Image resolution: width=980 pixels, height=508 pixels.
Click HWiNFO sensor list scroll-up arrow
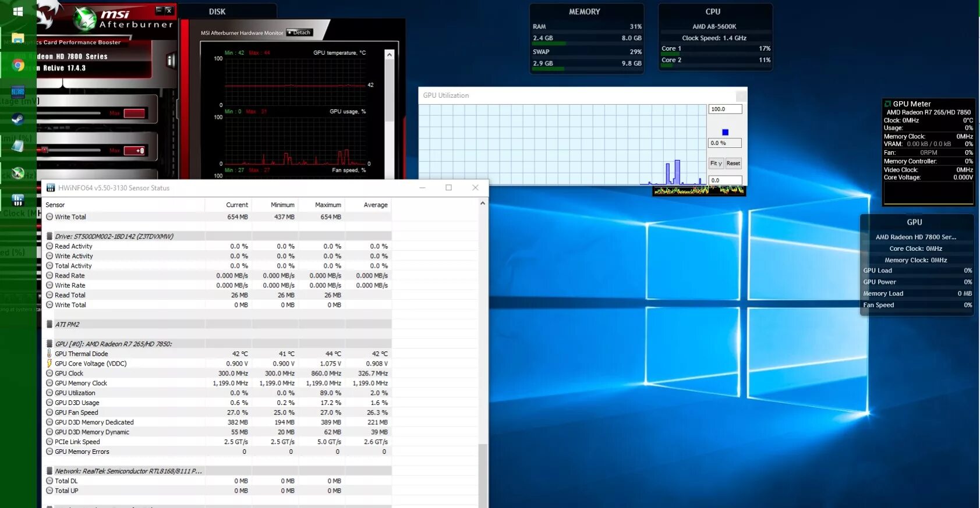(x=482, y=203)
